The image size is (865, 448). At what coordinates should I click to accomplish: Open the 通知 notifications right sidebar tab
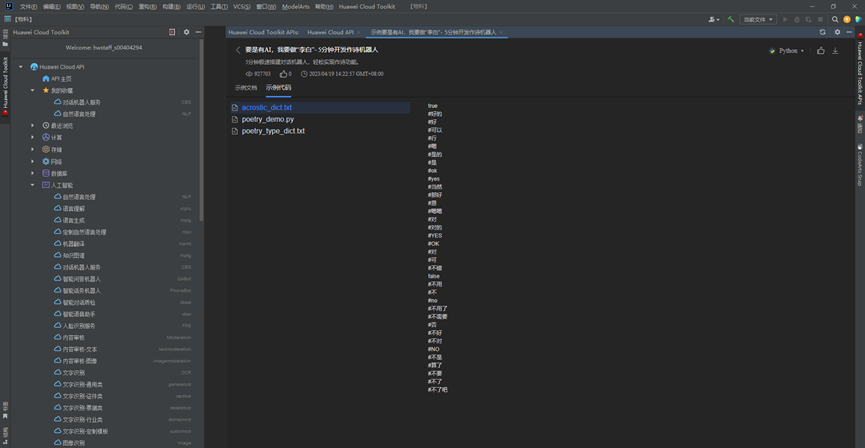[x=859, y=125]
